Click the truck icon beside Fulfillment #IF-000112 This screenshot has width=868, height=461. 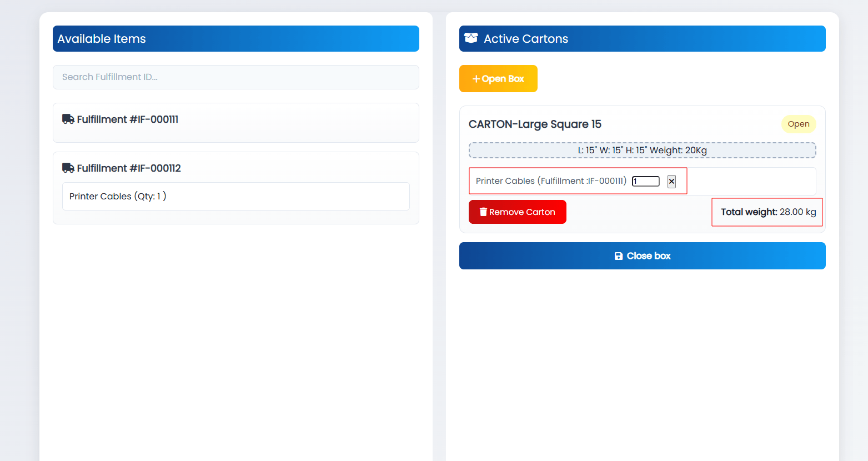(x=68, y=168)
